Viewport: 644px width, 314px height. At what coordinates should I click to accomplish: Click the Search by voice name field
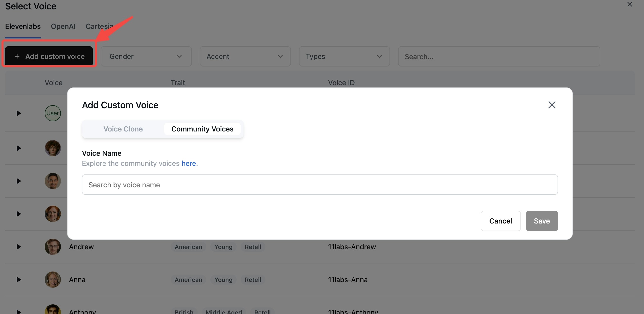[x=320, y=185]
